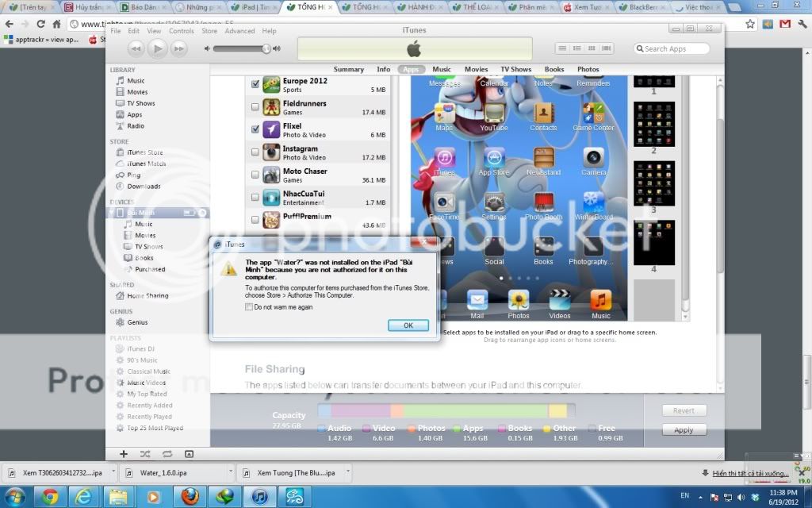Check the Fieldrunners app checkbox
The image size is (812, 508).
pos(255,107)
